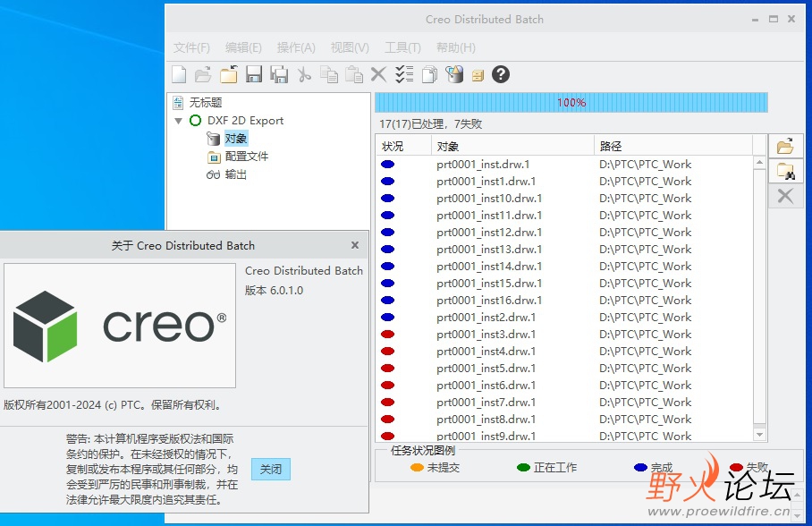This screenshot has width=812, height=526.
Task: Click the 路径 column header
Action: [673, 146]
